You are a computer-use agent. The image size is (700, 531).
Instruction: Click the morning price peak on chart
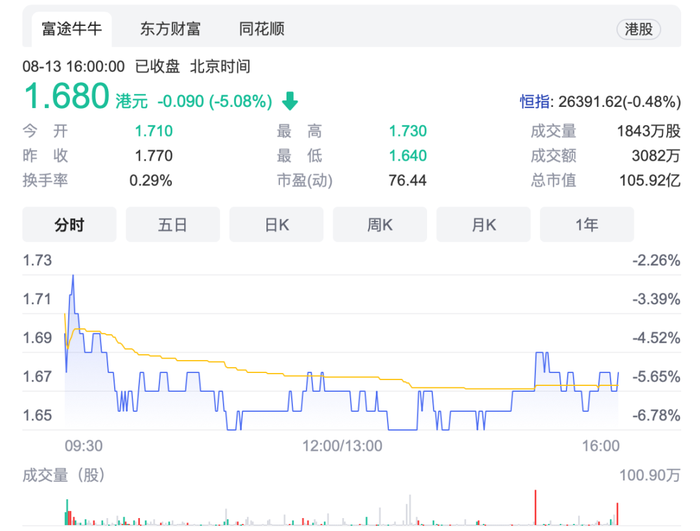click(73, 277)
